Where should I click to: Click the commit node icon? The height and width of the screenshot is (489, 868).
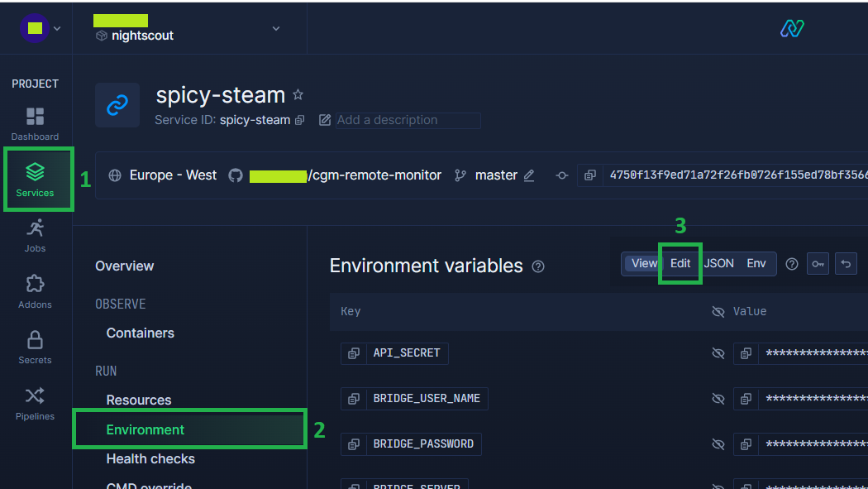pos(562,175)
